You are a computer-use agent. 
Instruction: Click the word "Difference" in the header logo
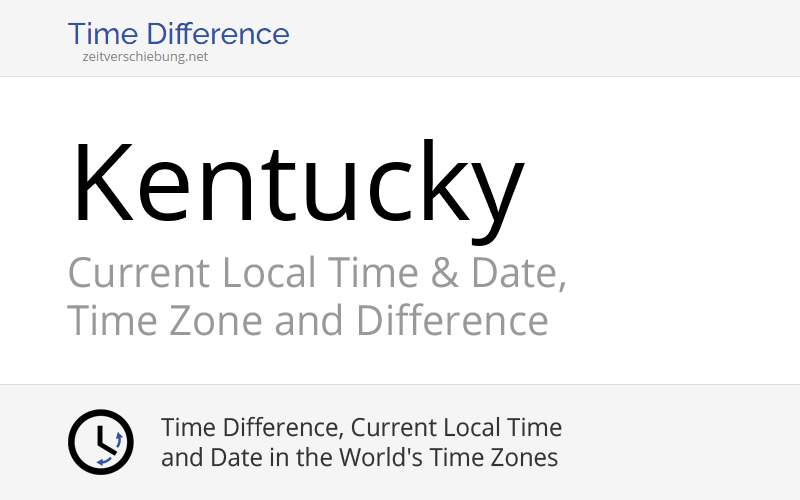(227, 34)
